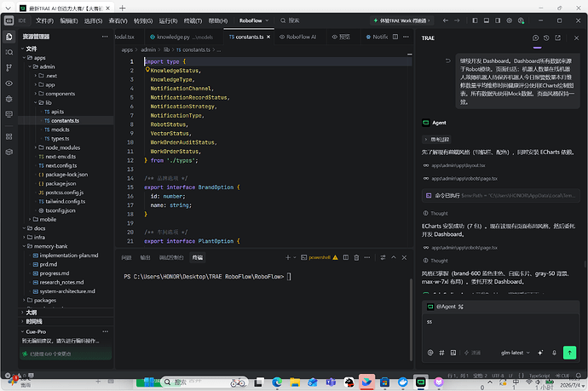Toggle the left sidebar layout icon
This screenshot has width=588, height=391.
pos(475,20)
